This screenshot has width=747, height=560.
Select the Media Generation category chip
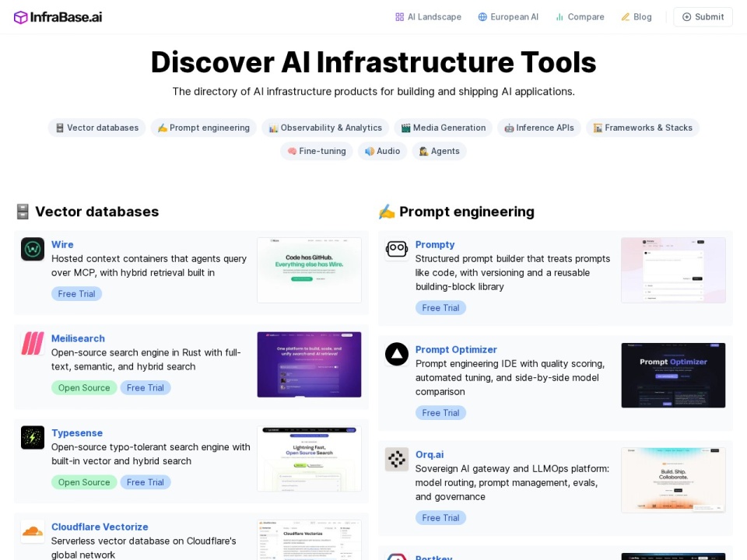tap(443, 128)
